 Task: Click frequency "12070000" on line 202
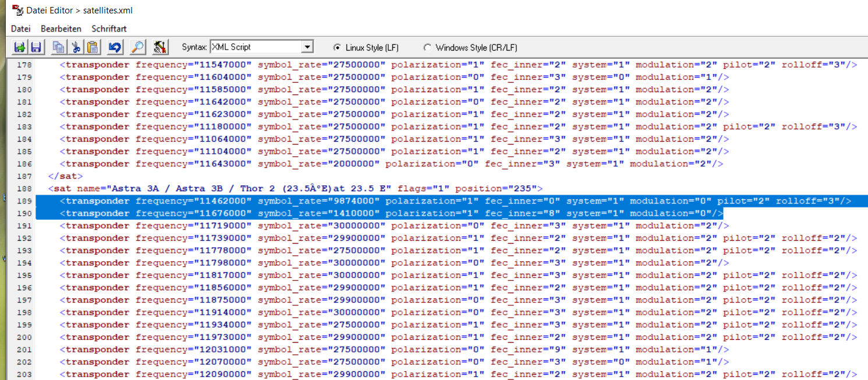pyautogui.click(x=223, y=361)
